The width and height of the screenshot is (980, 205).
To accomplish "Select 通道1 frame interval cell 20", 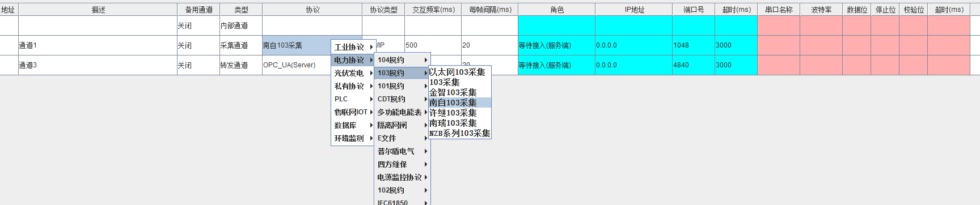I will (x=490, y=45).
